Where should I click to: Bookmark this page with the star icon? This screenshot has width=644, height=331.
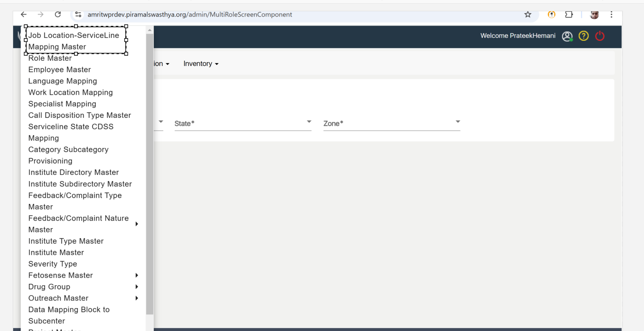click(528, 14)
